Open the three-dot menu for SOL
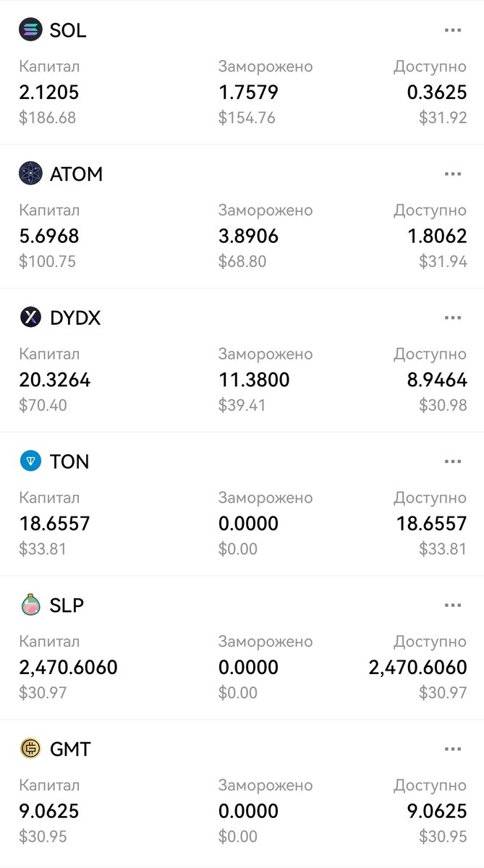The width and height of the screenshot is (484, 868). pos(453,30)
